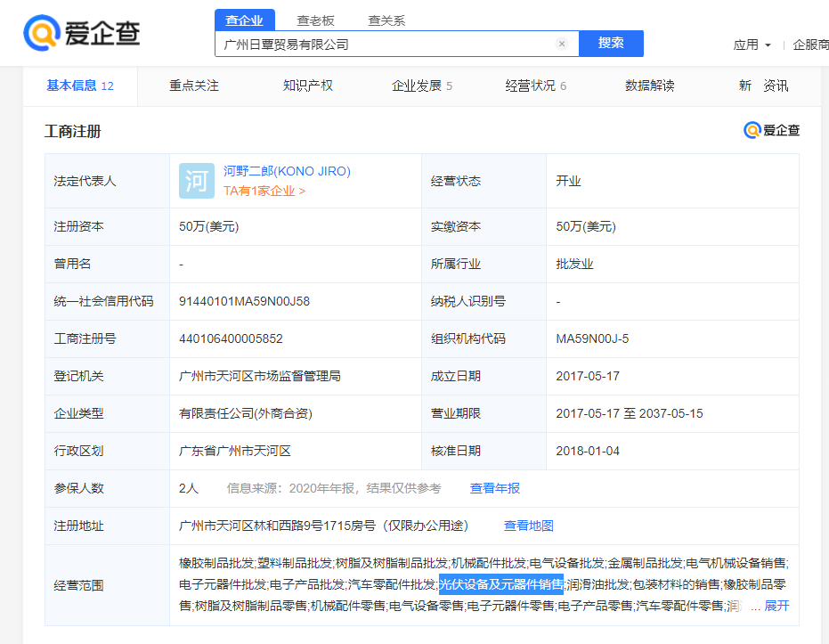The image size is (829, 644).
Task: Open legal representative 河野二郎(KONO JIRO) link
Action: 287,171
